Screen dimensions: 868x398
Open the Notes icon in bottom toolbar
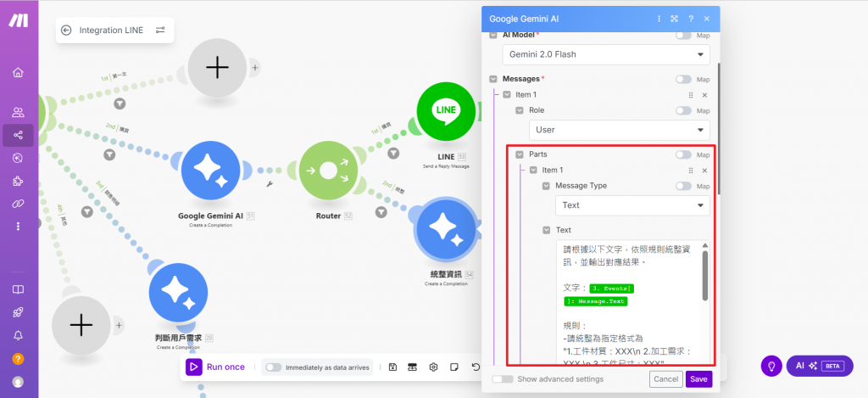click(x=454, y=367)
